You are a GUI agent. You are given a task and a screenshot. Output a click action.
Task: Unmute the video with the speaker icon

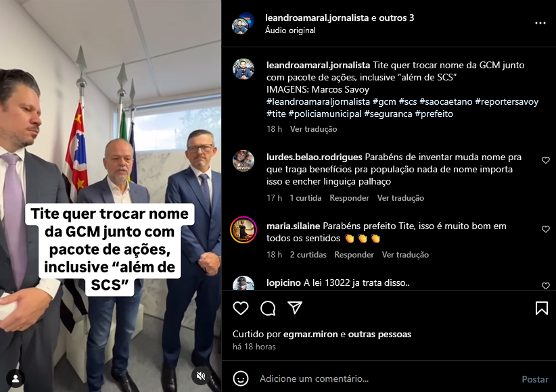pyautogui.click(x=201, y=376)
